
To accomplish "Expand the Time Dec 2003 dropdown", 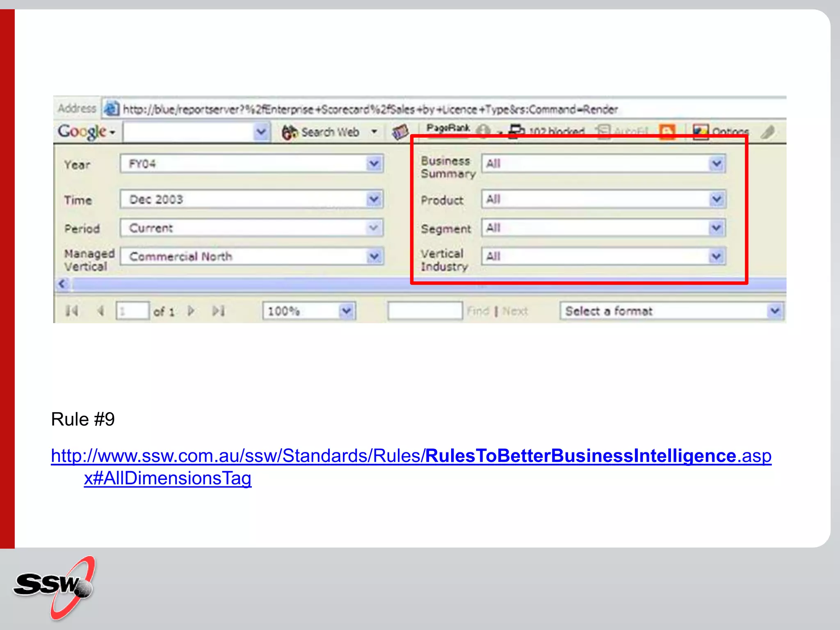I will click(x=374, y=200).
